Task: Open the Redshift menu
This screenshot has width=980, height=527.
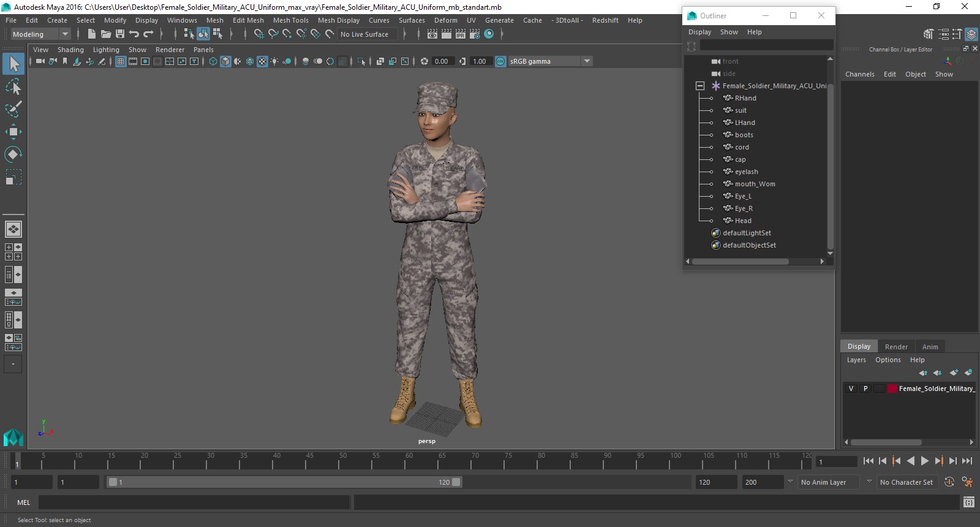Action: point(605,20)
